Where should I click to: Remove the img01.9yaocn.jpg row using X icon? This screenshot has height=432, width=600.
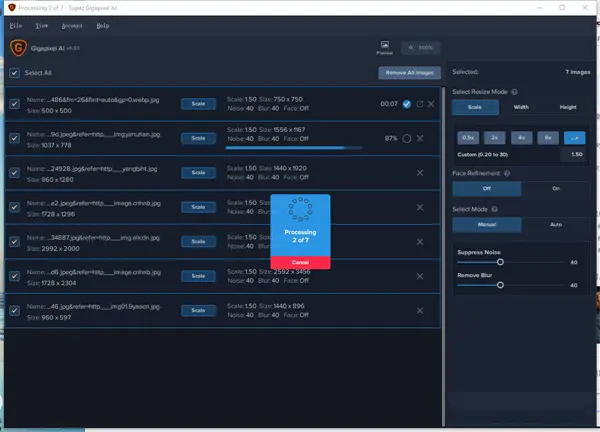point(420,310)
